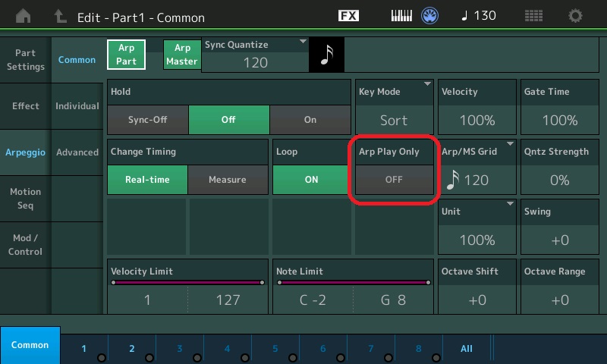Image resolution: width=607 pixels, height=364 pixels.
Task: Toggle the Arp Part switch
Action: [x=126, y=55]
